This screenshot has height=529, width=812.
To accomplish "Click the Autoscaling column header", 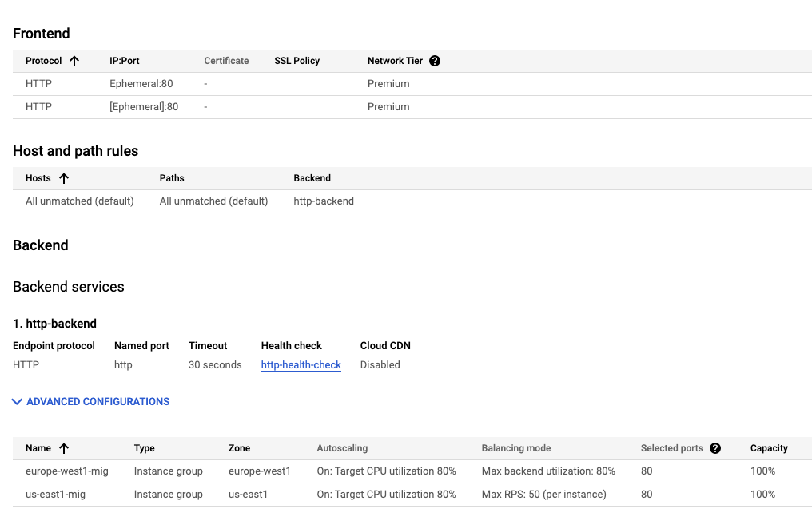I will [x=342, y=448].
